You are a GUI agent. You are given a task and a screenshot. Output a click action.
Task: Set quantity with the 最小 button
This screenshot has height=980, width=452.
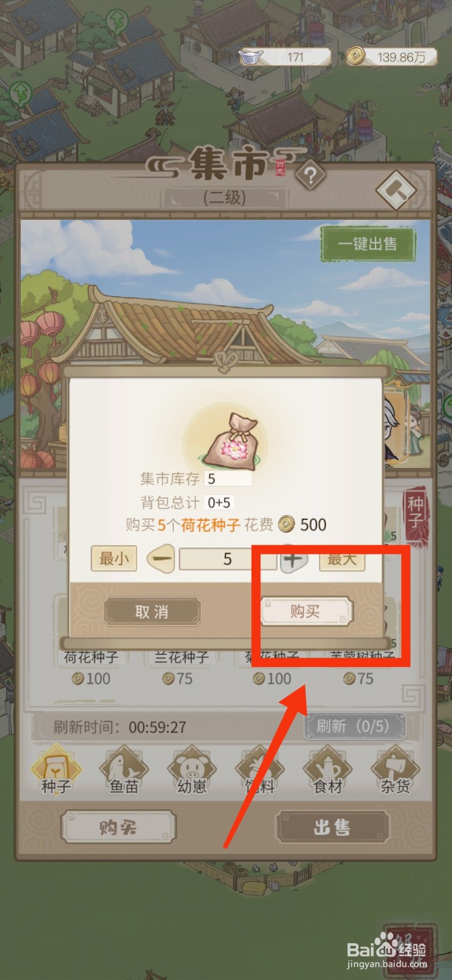pos(114,559)
